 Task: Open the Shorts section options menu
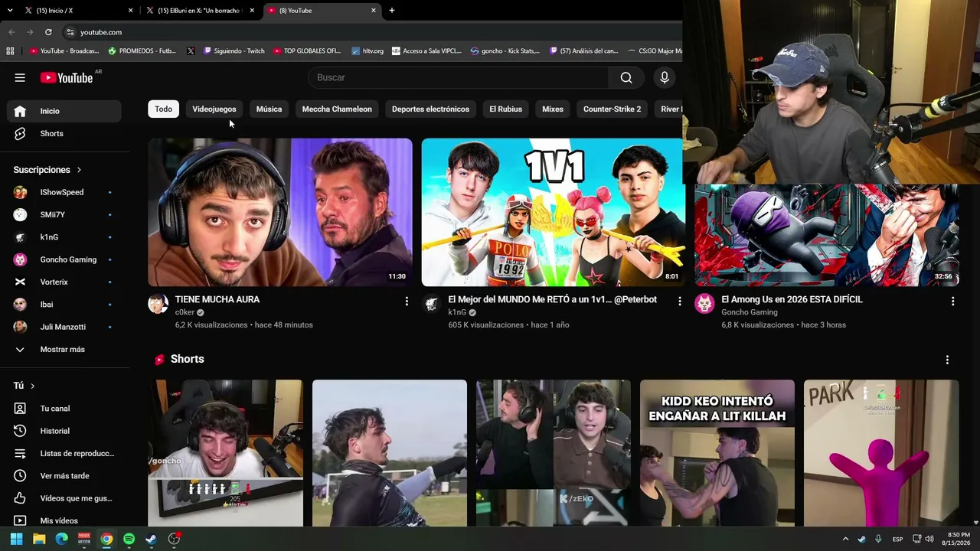coord(947,360)
